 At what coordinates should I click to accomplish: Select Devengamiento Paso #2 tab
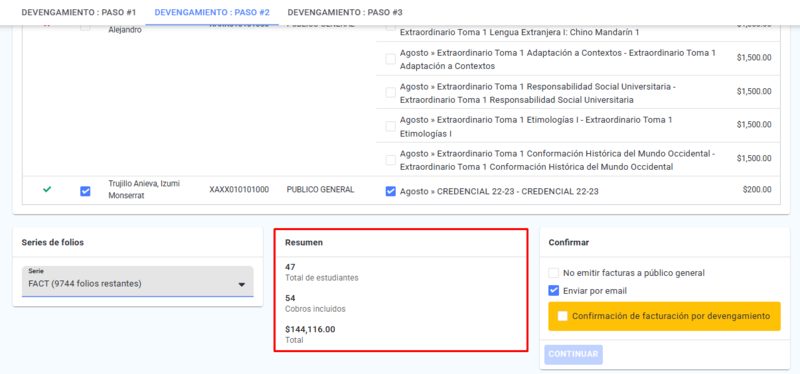[x=212, y=12]
